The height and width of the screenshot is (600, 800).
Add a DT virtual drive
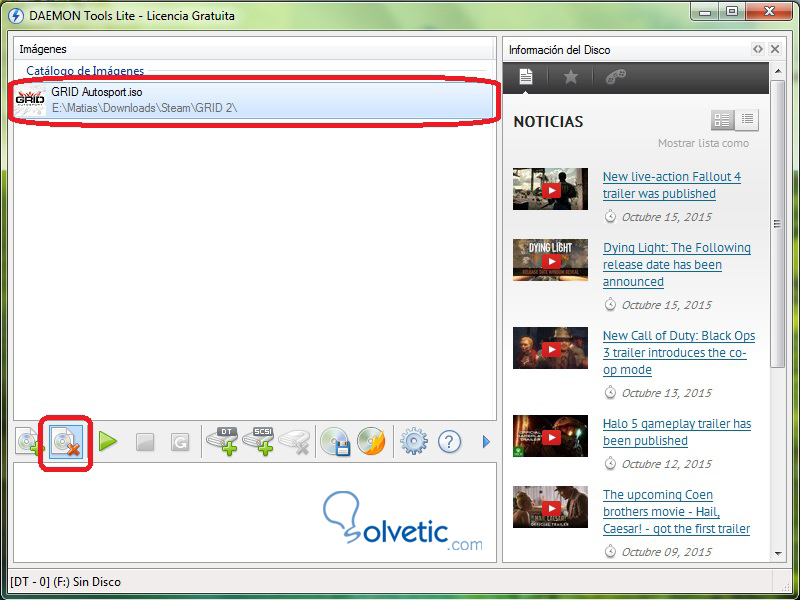click(223, 441)
